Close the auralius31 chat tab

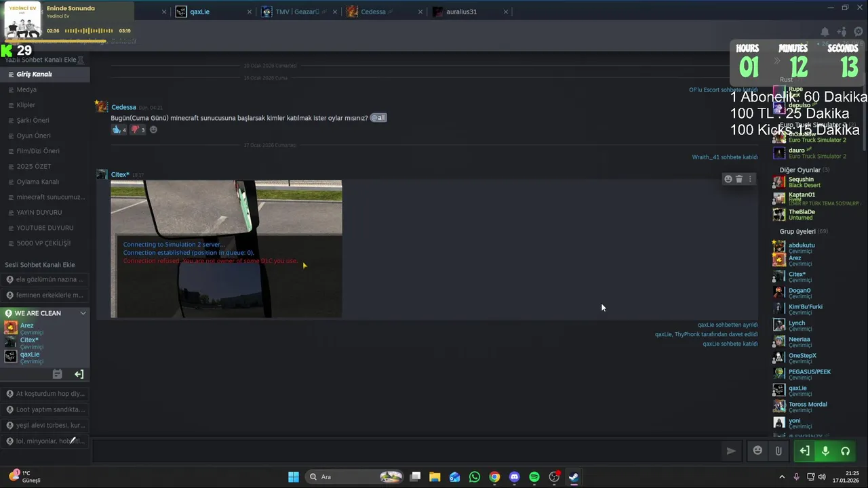[x=506, y=12]
